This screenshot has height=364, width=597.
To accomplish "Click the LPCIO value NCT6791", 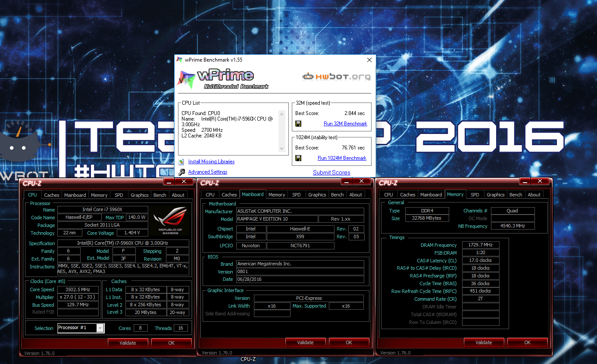I will [300, 246].
